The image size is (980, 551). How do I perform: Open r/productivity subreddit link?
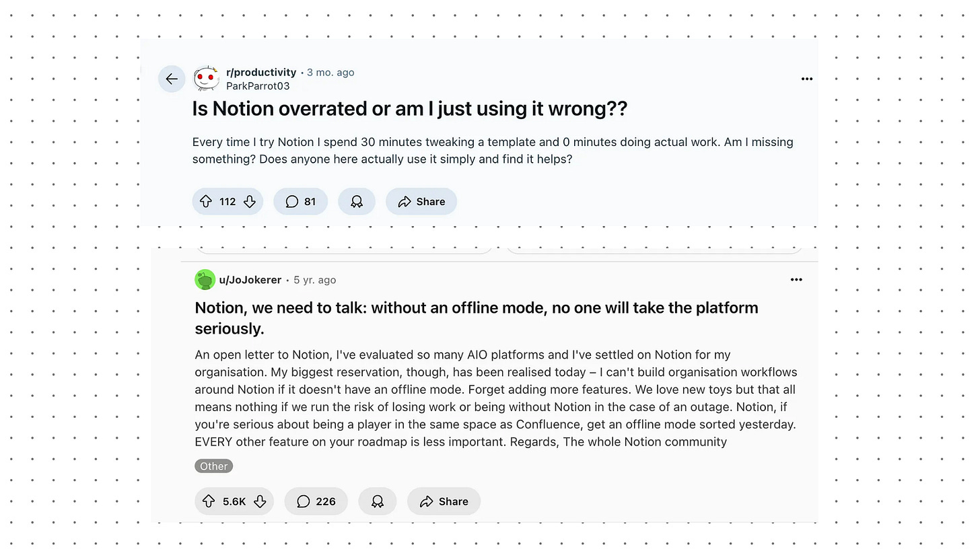(261, 72)
